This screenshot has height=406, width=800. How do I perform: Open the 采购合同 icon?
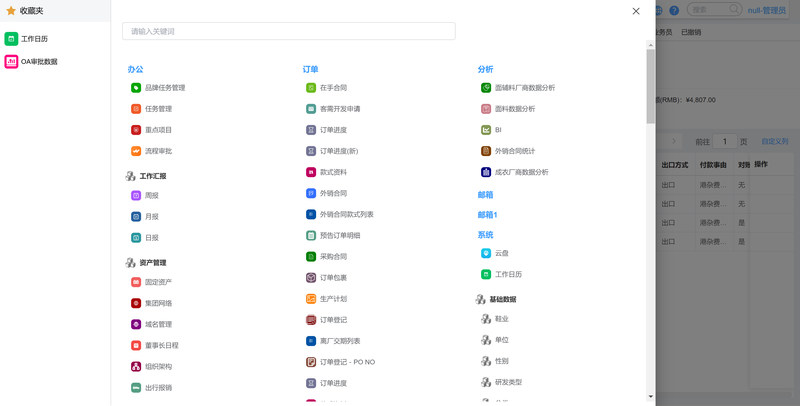click(x=311, y=257)
